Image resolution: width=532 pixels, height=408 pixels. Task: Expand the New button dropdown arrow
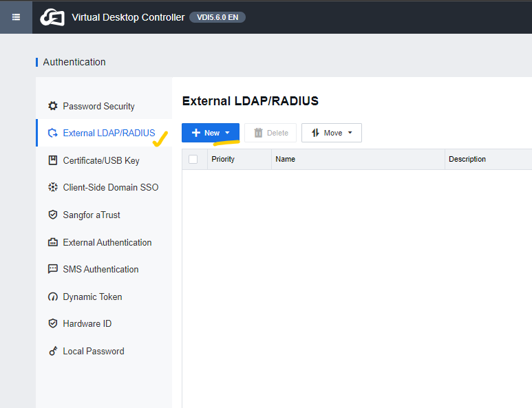(x=227, y=133)
